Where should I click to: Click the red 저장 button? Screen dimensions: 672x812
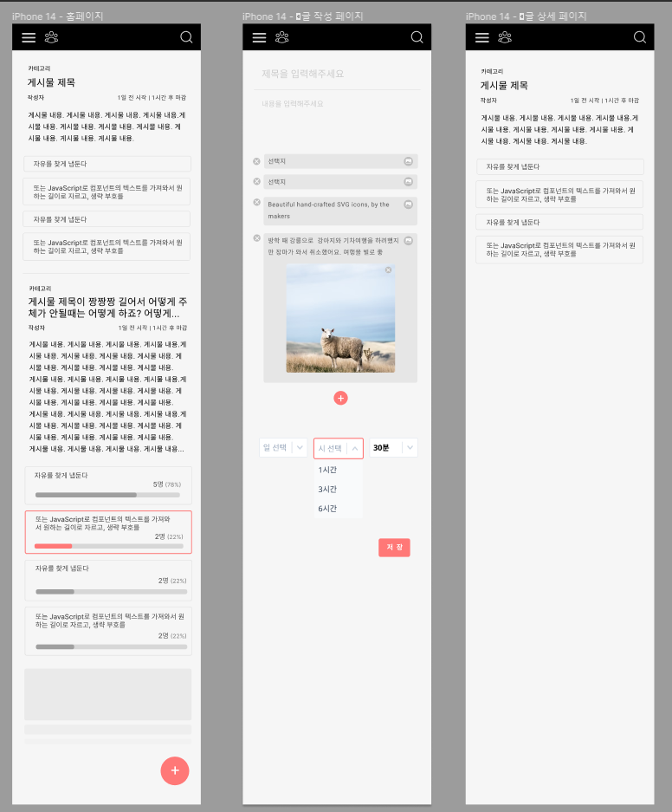[394, 548]
